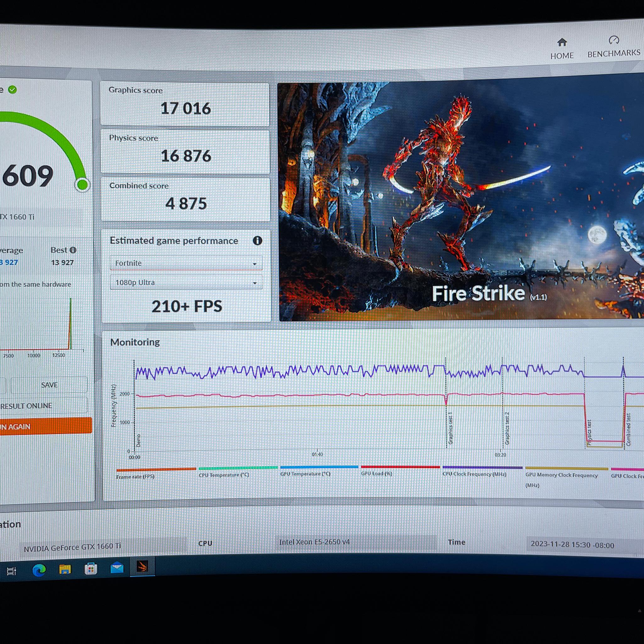This screenshot has width=644, height=644.
Task: Open the BENCHMARKS tab
Action: [614, 47]
